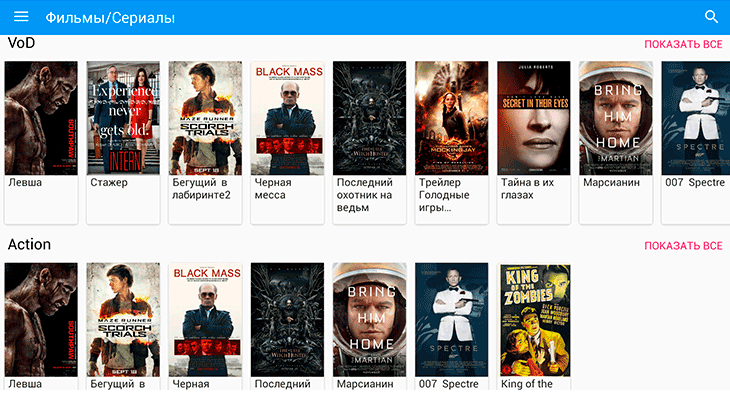Viewport: 730px width, 400px height.
Task: Click '007 Spectre' title in VoD row
Action: pos(695,183)
